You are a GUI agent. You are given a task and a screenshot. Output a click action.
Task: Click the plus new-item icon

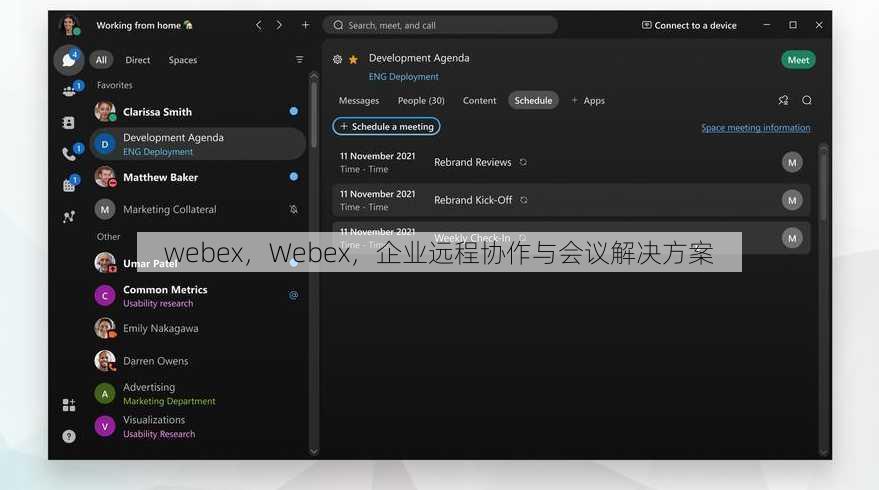pyautogui.click(x=306, y=25)
